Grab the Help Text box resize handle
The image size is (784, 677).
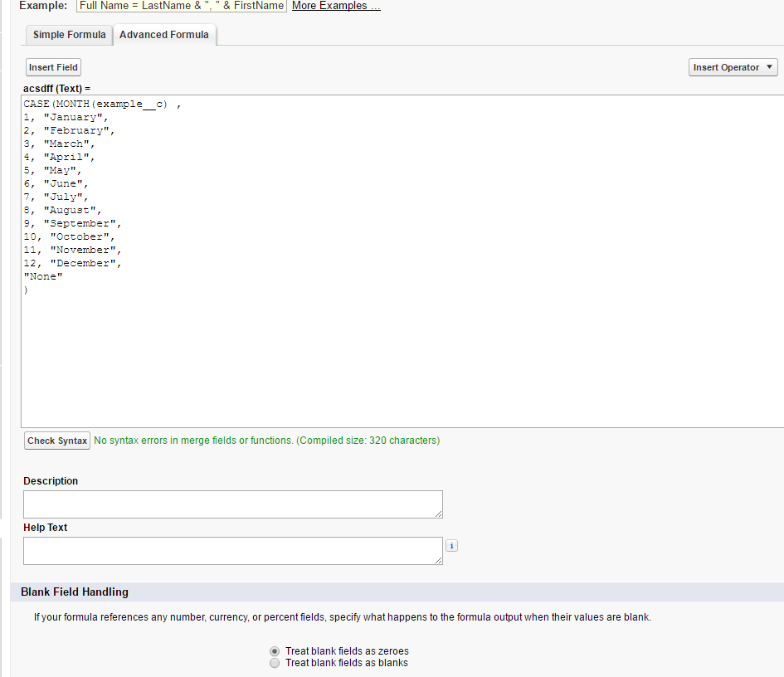(x=438, y=560)
